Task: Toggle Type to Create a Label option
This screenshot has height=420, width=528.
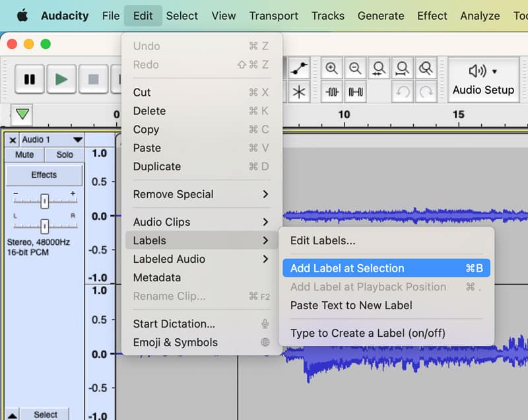Action: click(x=368, y=333)
